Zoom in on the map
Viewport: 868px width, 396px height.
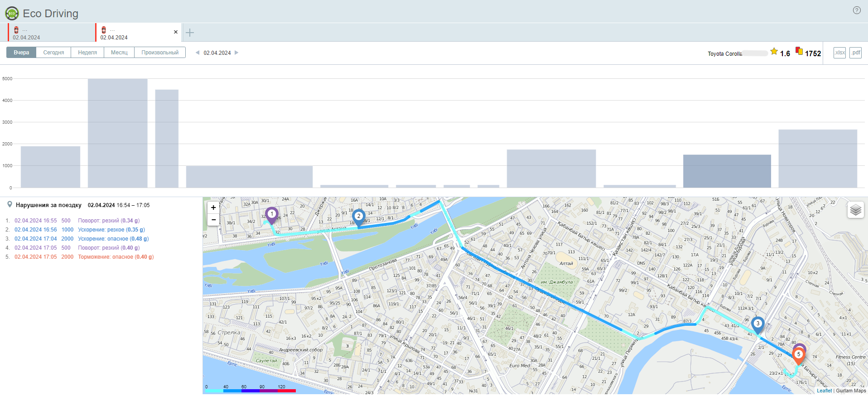coord(213,208)
